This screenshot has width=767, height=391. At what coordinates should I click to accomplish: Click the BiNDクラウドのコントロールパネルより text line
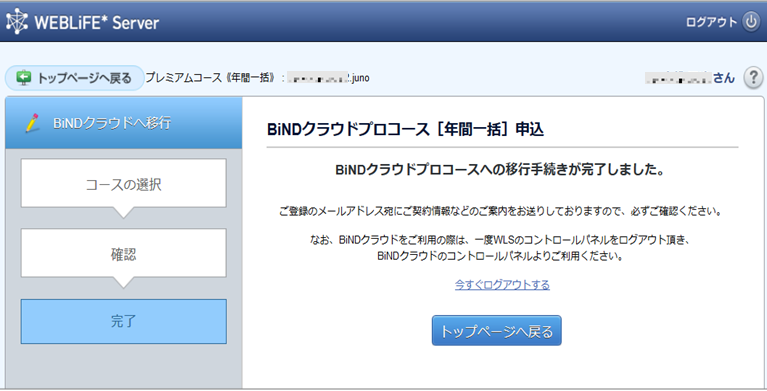tap(500, 256)
